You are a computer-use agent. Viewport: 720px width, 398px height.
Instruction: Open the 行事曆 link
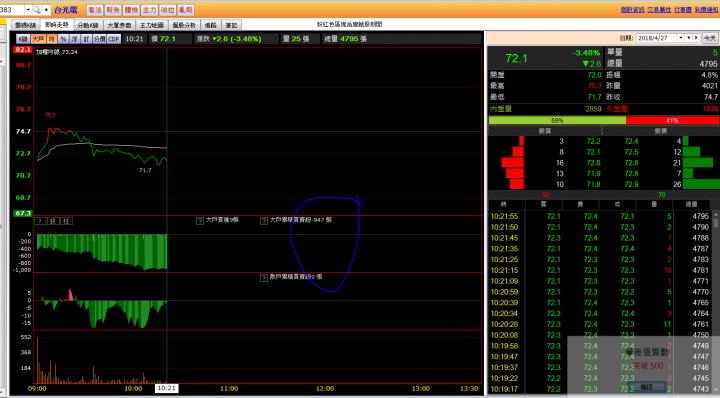[x=683, y=10]
